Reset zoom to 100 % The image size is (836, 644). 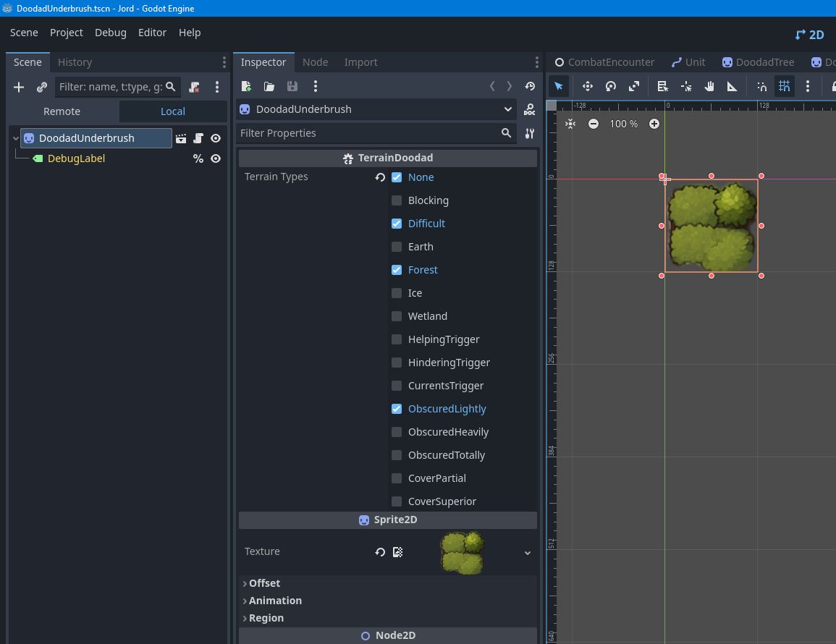tap(624, 124)
